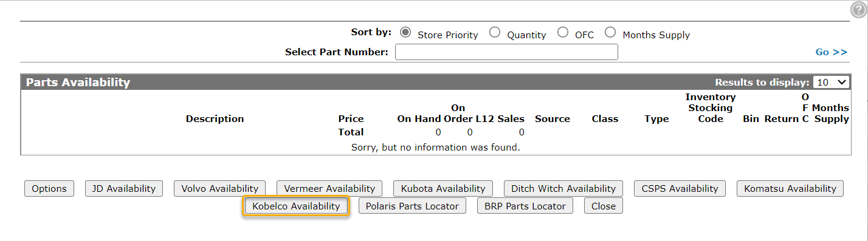Open Komatsu Availability
Viewport: 868px width, 241px height.
tap(790, 189)
